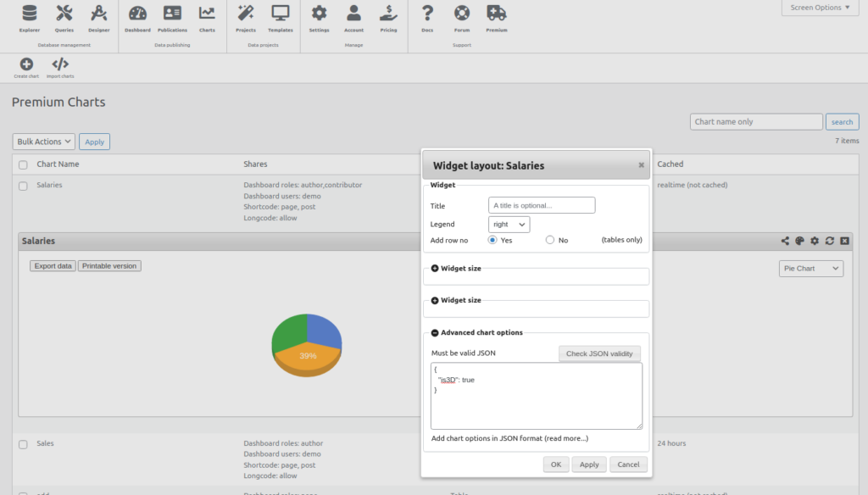
Task: Open the Docs support page
Action: (427, 19)
